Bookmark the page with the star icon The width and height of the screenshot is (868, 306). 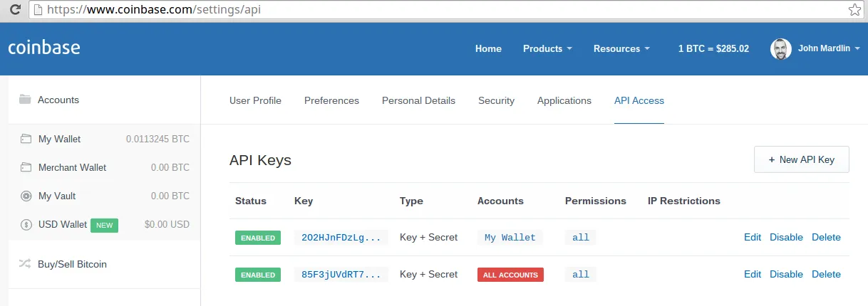click(854, 10)
